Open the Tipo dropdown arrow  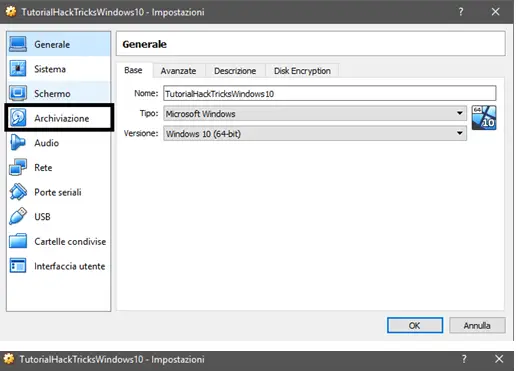pos(460,113)
